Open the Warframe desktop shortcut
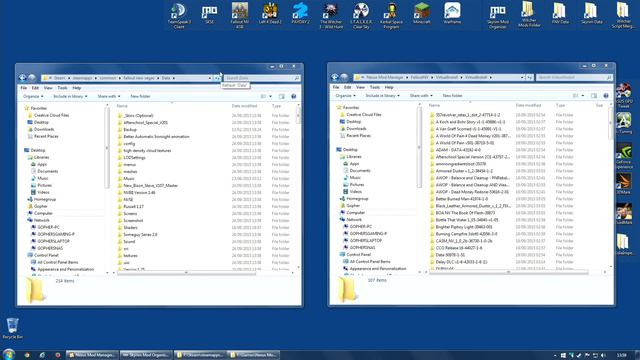Screen dimensions: 640x360 coord(452,13)
